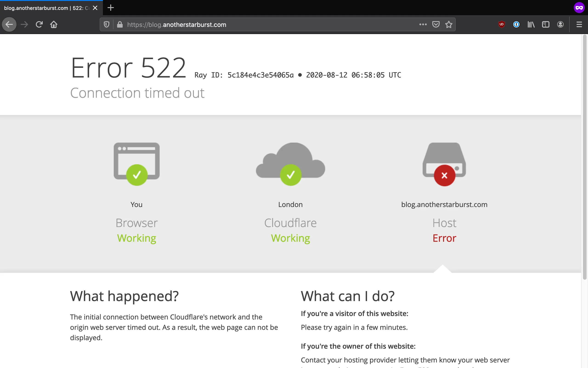Screen dimensions: 588x368
Task: Click the green 'Working' status under Cloudflare
Action: 290,238
